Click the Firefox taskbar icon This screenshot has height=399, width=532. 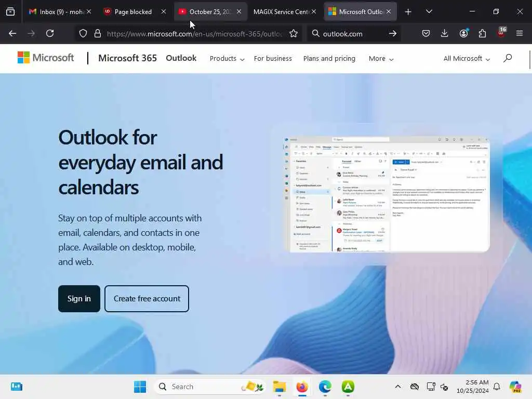point(302,387)
